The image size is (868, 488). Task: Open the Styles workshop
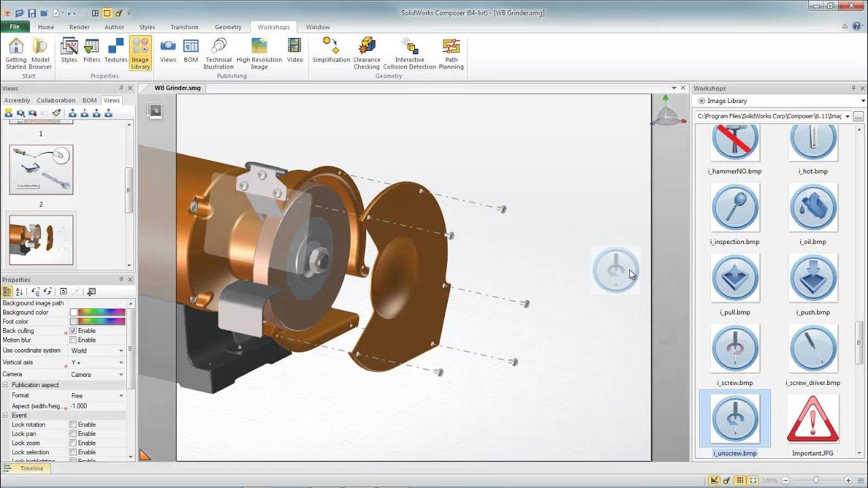pyautogui.click(x=69, y=51)
